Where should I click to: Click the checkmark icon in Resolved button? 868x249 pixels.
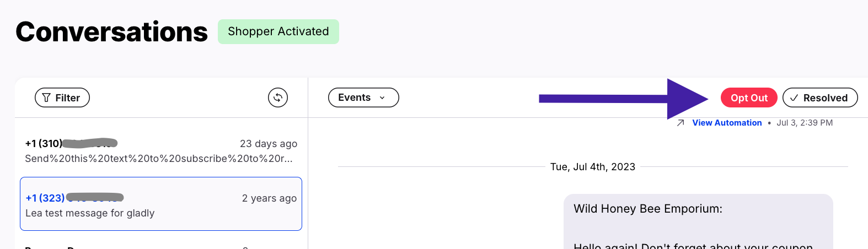[x=794, y=98]
